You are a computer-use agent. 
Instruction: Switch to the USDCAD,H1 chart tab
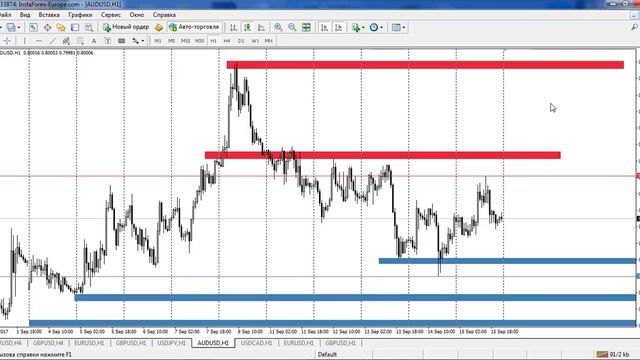(256, 343)
